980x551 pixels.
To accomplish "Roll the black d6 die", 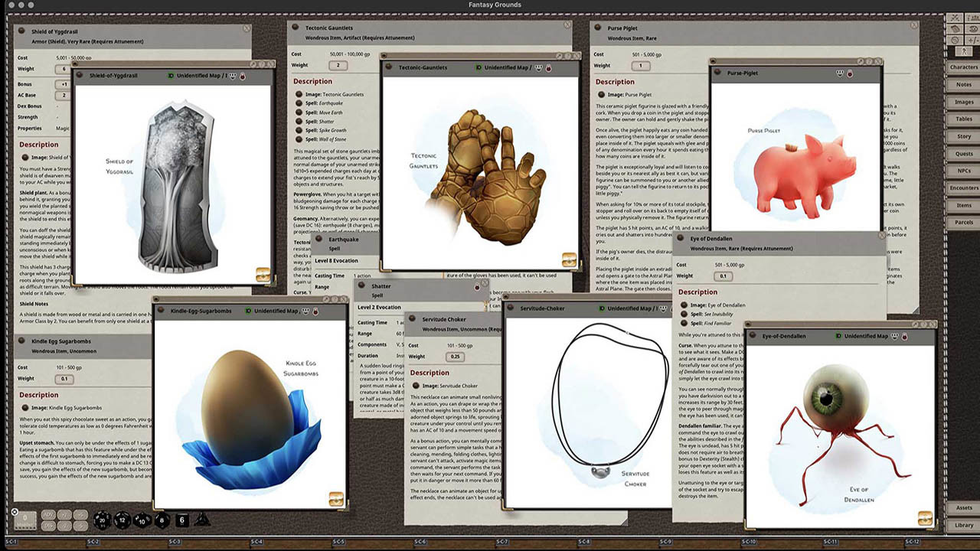I will (181, 521).
